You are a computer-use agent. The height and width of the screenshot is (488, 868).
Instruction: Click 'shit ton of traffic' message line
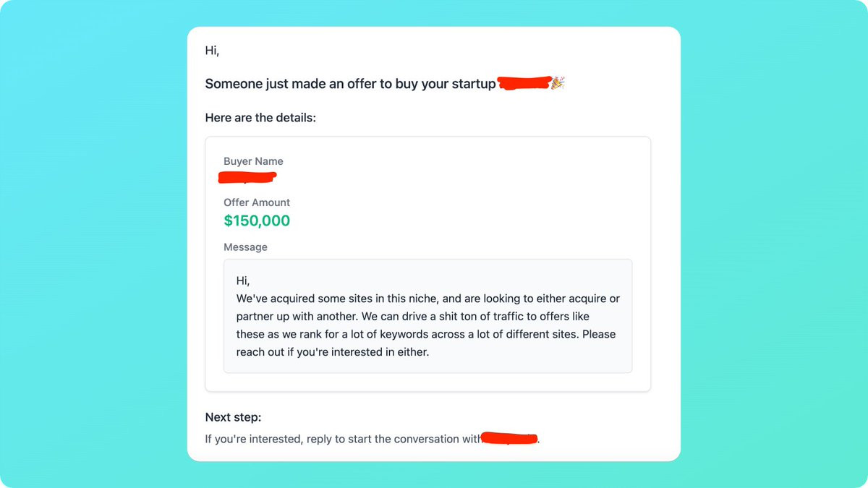tap(418, 317)
